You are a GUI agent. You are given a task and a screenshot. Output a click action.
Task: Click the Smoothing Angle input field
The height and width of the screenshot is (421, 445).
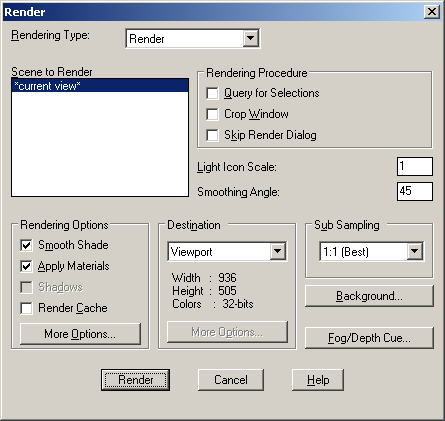415,191
